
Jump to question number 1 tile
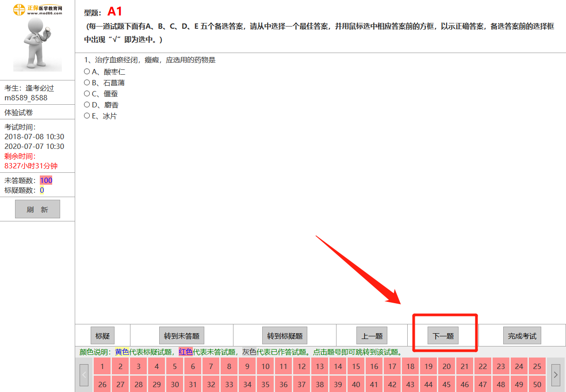pyautogui.click(x=102, y=366)
